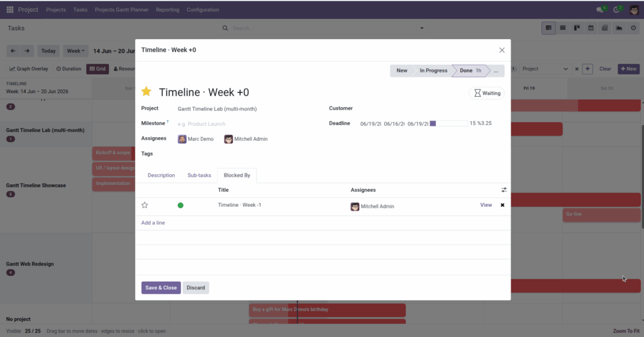Click the Waiting hourglass state button

click(x=487, y=93)
